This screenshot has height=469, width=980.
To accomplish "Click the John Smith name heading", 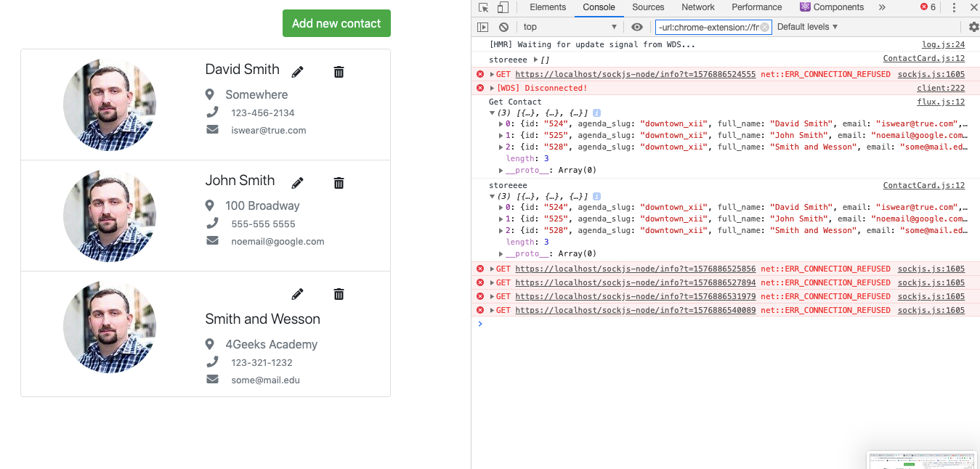I will click(x=240, y=181).
